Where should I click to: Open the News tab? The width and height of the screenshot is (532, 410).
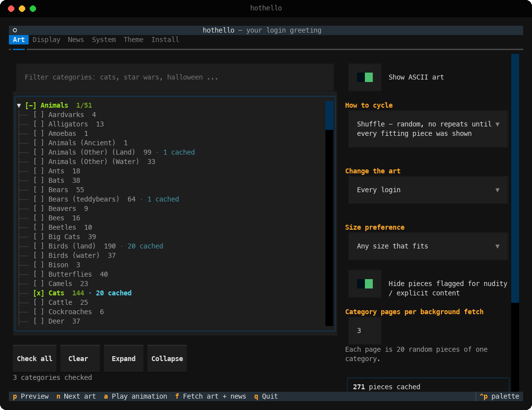point(76,40)
